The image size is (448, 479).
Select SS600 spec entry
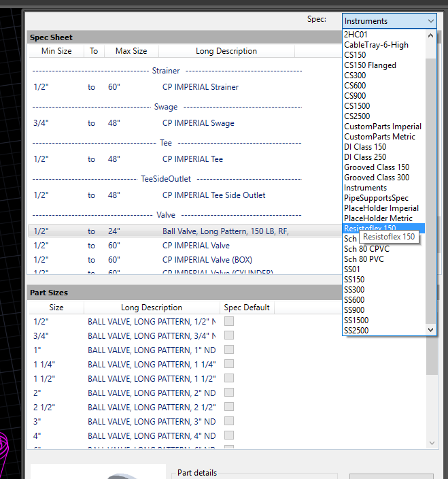pyautogui.click(x=384, y=300)
